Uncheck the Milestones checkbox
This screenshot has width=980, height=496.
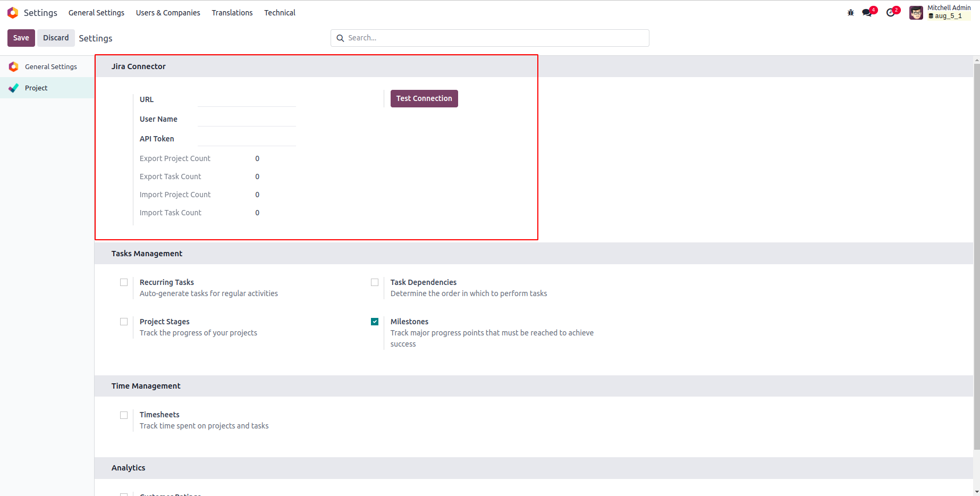375,322
